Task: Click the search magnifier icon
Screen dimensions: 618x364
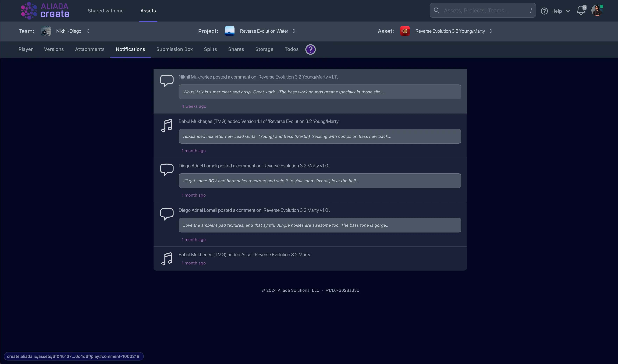Action: coord(436,10)
